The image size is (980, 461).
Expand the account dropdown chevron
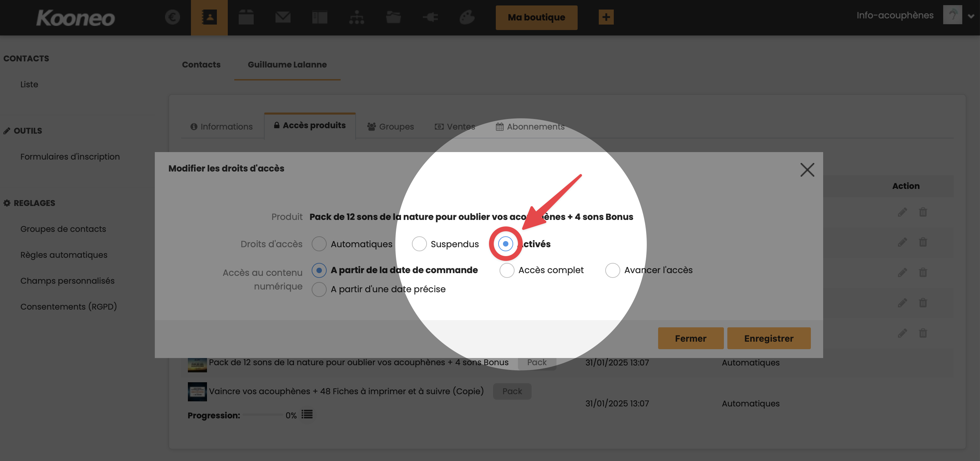[x=971, y=16]
